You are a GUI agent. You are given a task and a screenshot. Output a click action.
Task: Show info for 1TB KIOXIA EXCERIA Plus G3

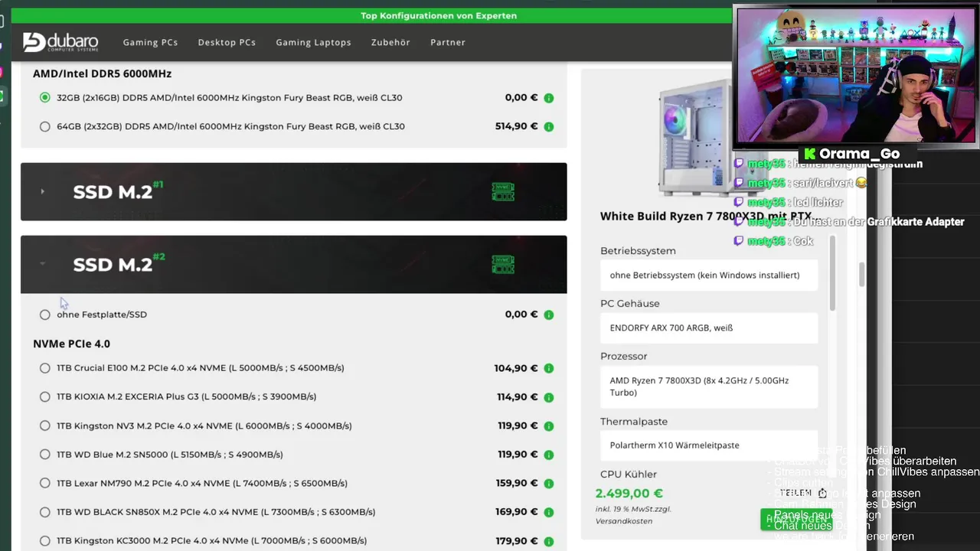[549, 397]
